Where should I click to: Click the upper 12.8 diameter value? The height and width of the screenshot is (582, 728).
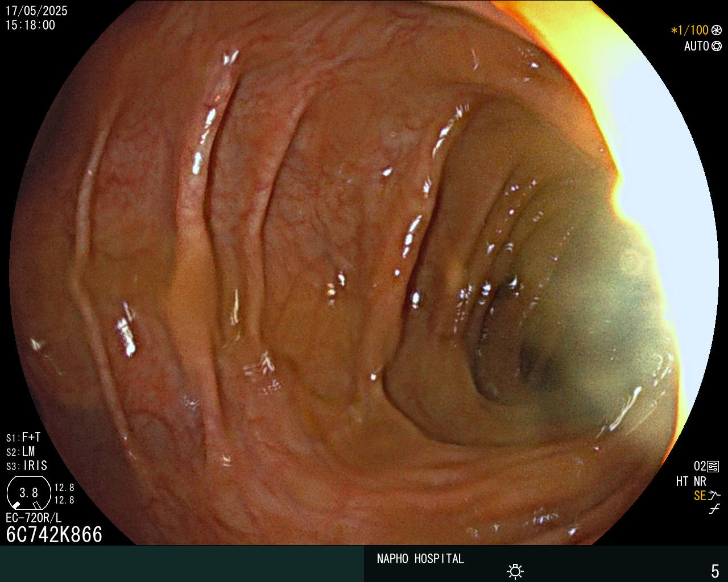64,488
